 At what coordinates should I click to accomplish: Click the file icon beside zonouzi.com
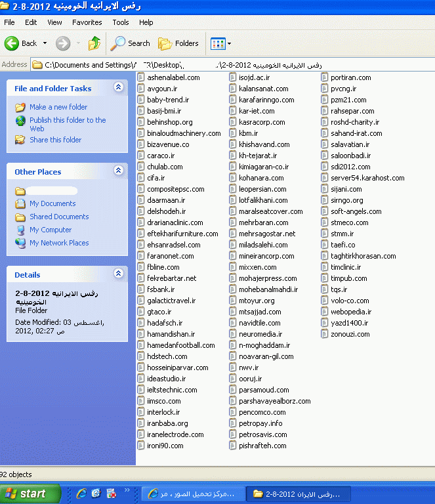(x=325, y=334)
